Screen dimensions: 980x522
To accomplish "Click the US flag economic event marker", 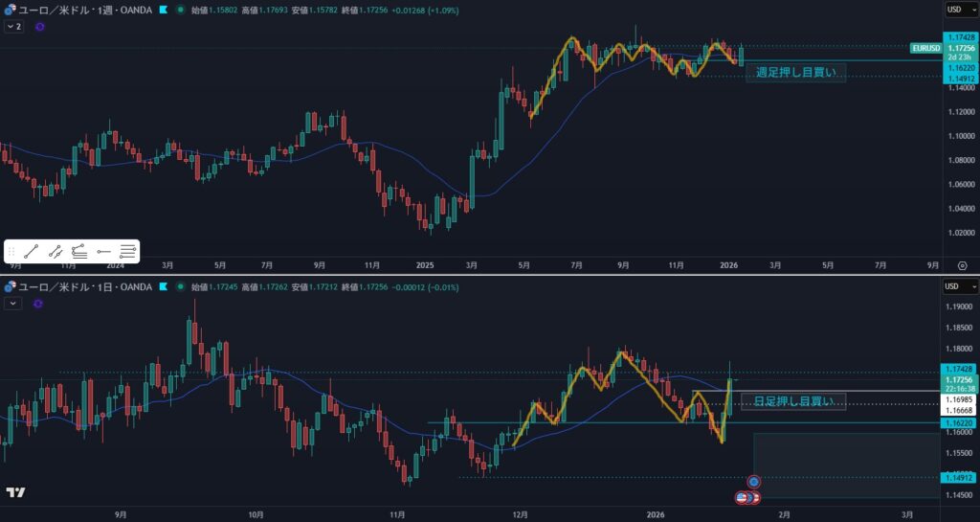I will coord(744,497).
